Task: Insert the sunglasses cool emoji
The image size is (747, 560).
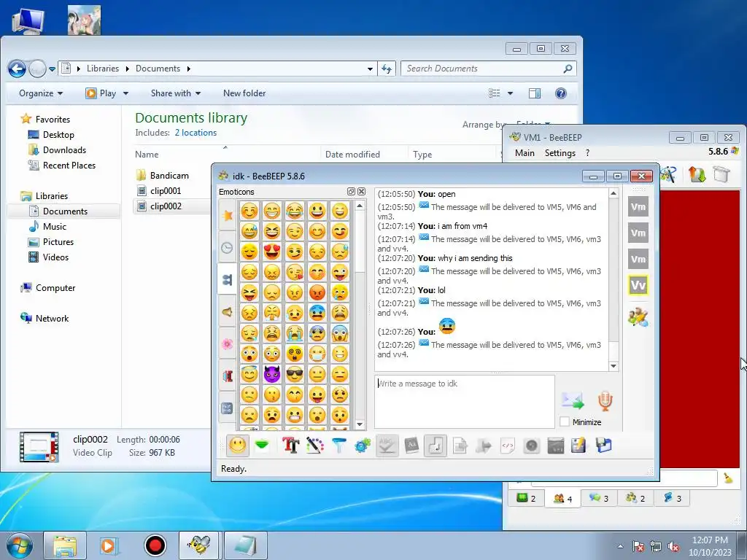Action: tap(295, 374)
